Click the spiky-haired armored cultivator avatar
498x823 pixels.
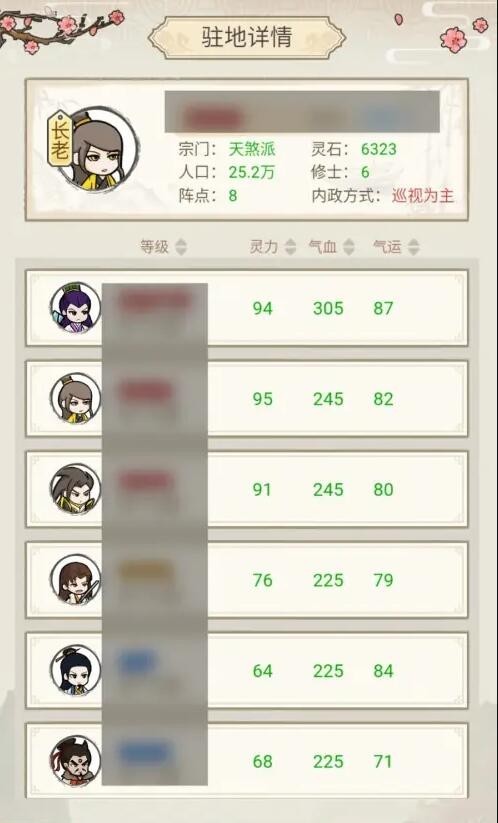(x=75, y=489)
